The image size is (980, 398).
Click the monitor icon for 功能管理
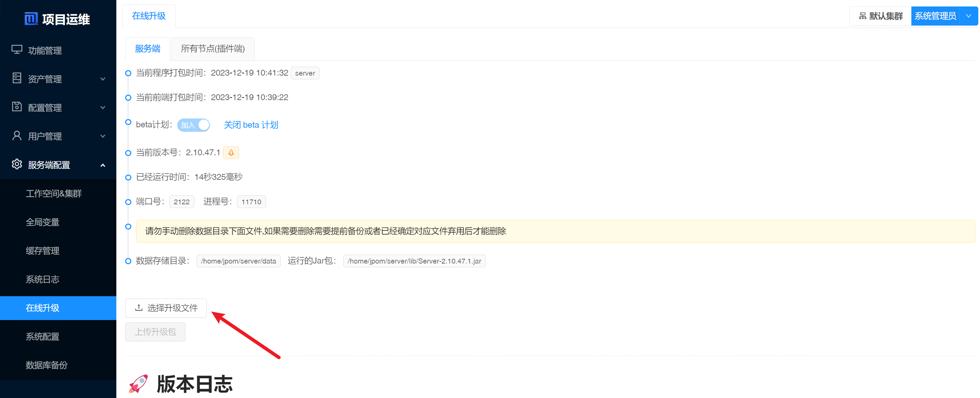point(17,49)
